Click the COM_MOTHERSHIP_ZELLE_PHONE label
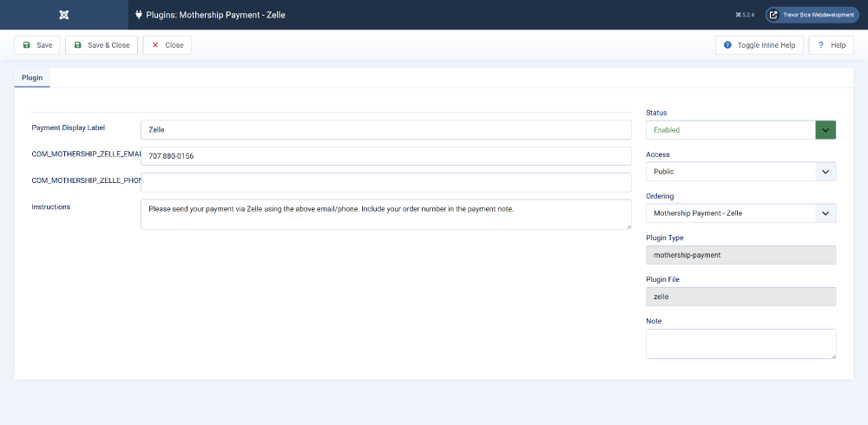The image size is (868, 425). tap(86, 180)
